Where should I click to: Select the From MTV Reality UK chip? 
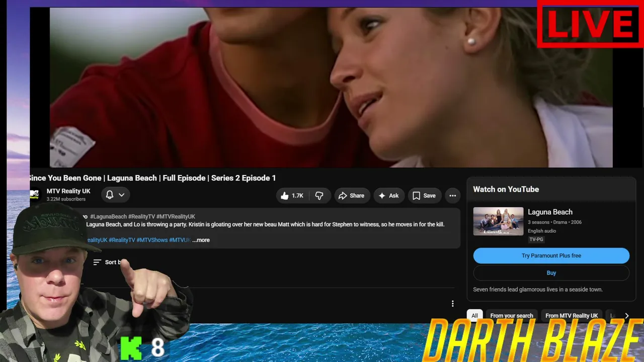pos(572,316)
